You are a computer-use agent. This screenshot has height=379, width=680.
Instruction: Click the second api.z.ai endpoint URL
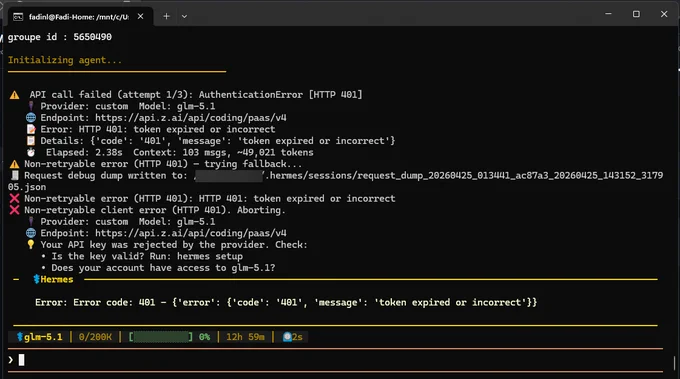(x=190, y=233)
